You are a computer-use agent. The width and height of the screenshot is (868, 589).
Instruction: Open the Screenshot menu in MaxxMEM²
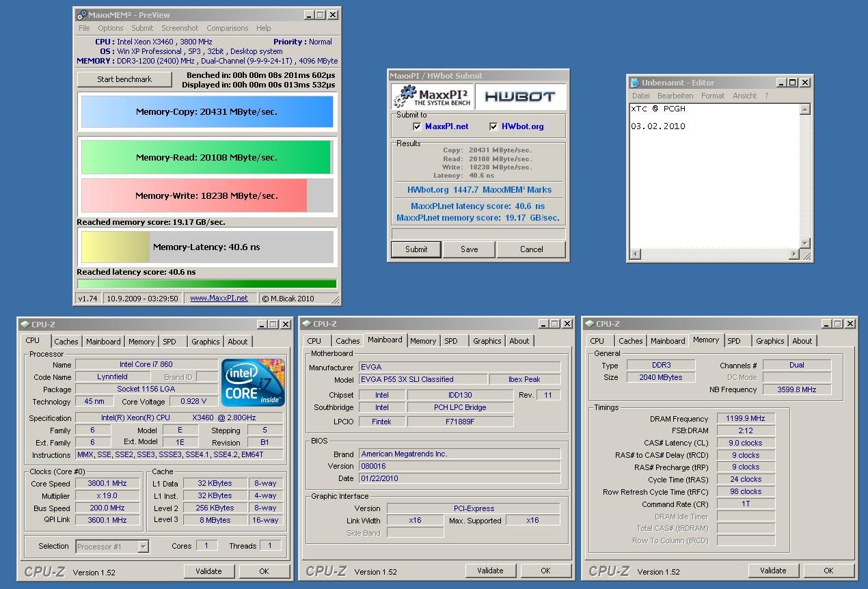tap(180, 28)
